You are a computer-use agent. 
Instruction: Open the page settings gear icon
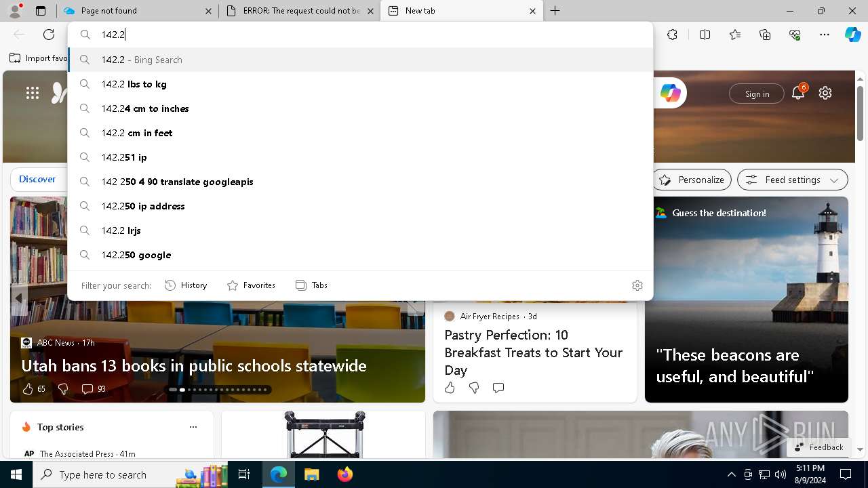[x=825, y=93]
